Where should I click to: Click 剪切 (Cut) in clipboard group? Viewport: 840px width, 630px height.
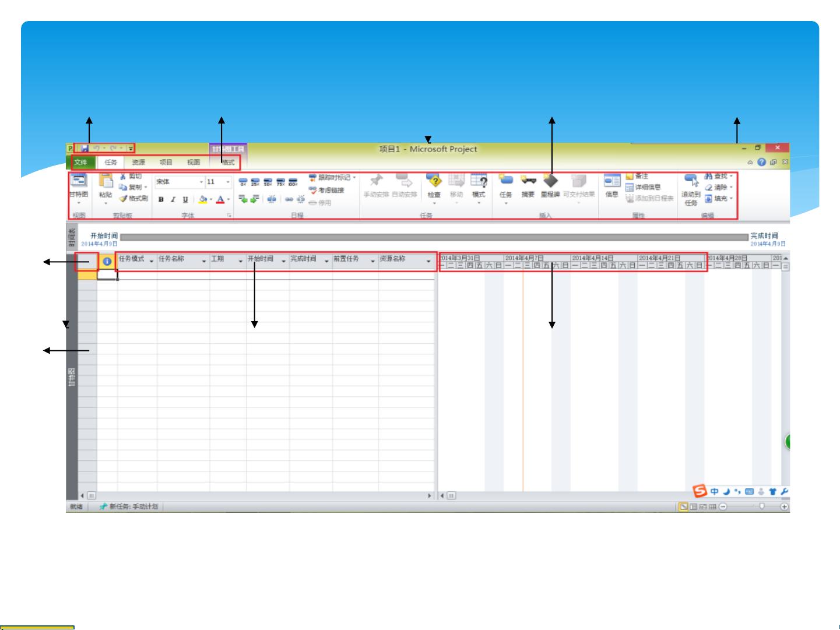point(131,176)
